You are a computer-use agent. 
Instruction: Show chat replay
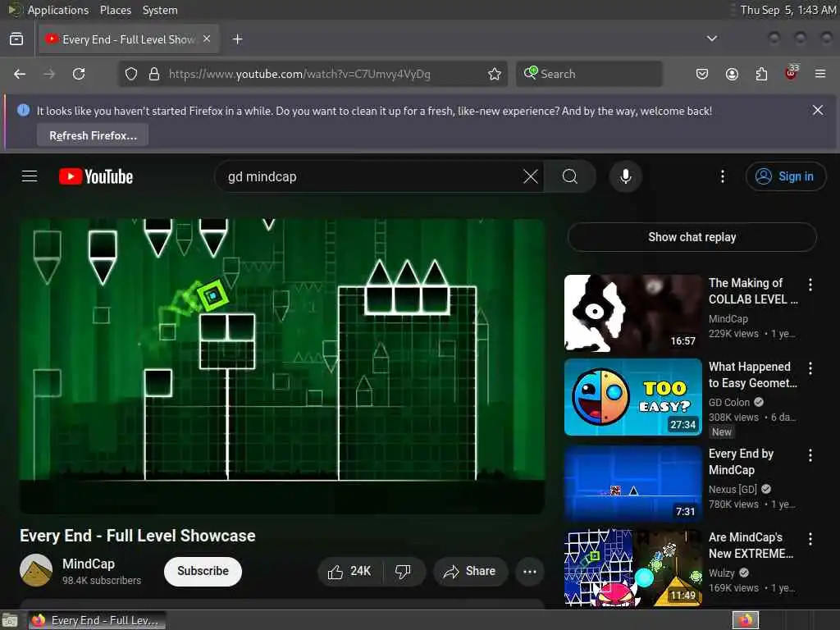(x=692, y=237)
